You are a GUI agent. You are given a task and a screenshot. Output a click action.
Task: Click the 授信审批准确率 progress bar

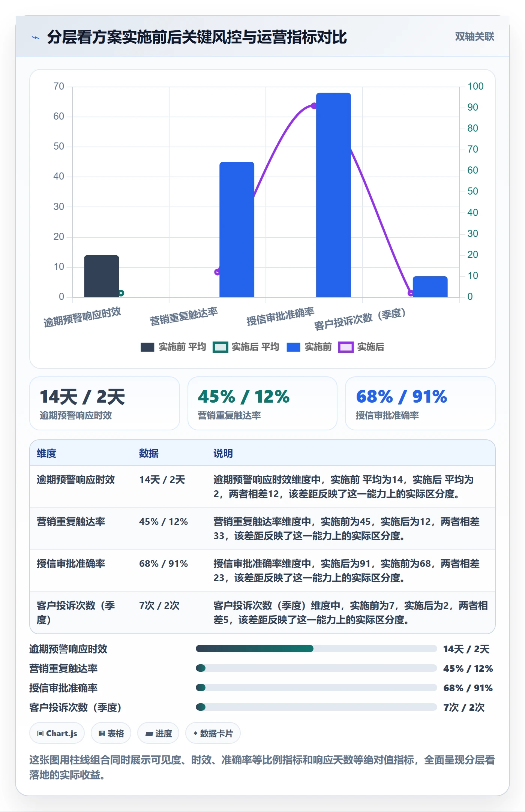[316, 688]
